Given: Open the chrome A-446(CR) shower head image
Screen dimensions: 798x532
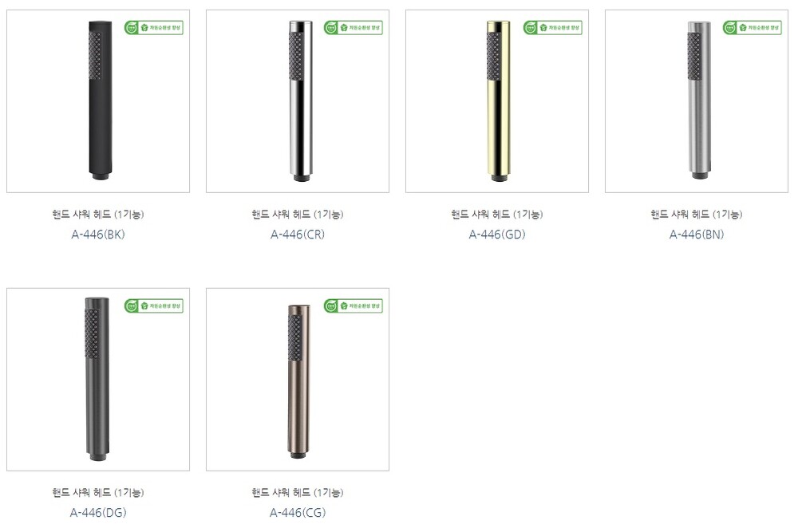Looking at the screenshot, I should pyautogui.click(x=297, y=101).
